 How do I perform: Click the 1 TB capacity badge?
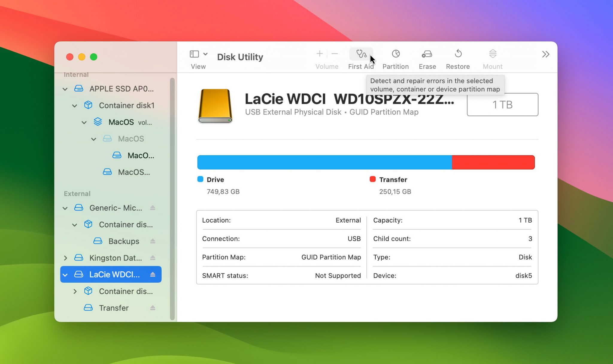point(502,104)
